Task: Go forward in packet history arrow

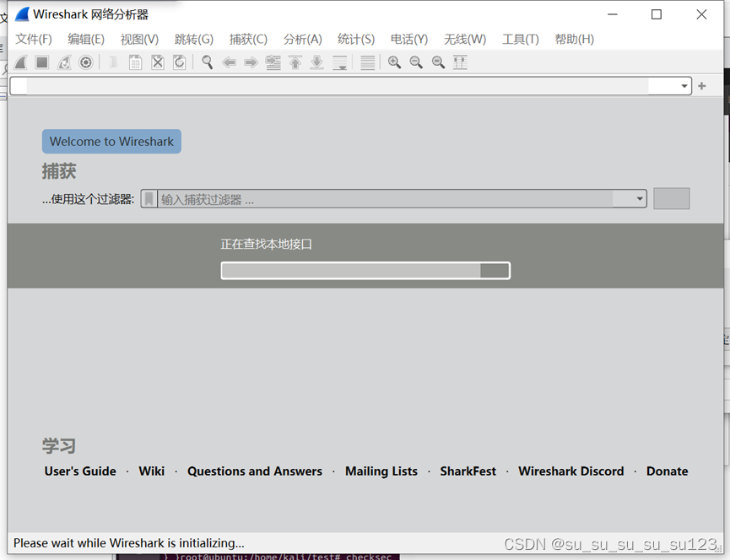Action: point(251,62)
